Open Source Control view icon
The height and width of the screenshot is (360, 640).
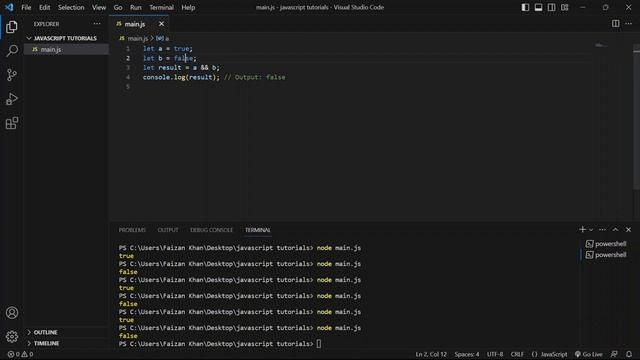[12, 75]
